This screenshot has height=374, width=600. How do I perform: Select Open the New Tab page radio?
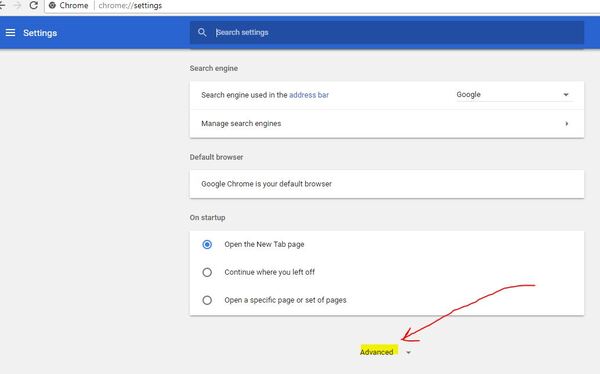coord(207,244)
